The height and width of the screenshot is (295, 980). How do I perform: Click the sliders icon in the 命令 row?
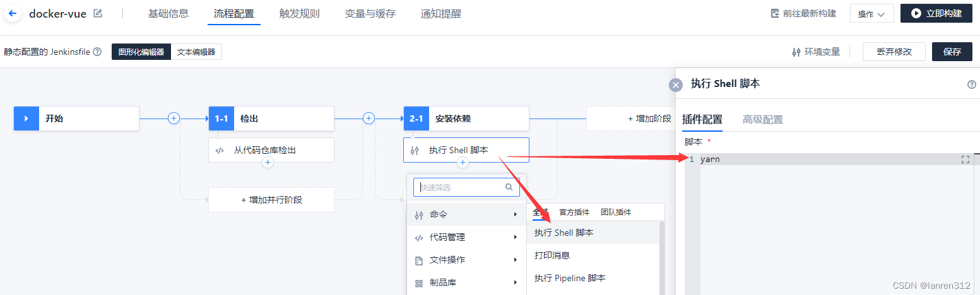tap(419, 215)
